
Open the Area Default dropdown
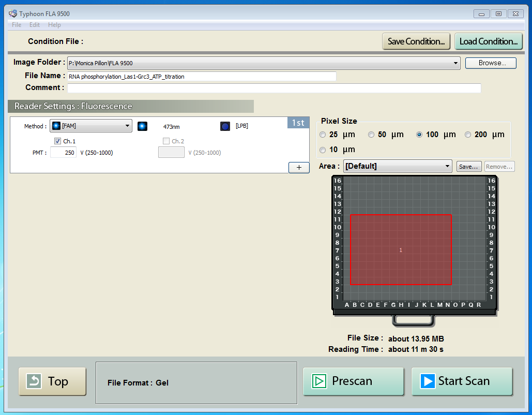click(x=398, y=166)
